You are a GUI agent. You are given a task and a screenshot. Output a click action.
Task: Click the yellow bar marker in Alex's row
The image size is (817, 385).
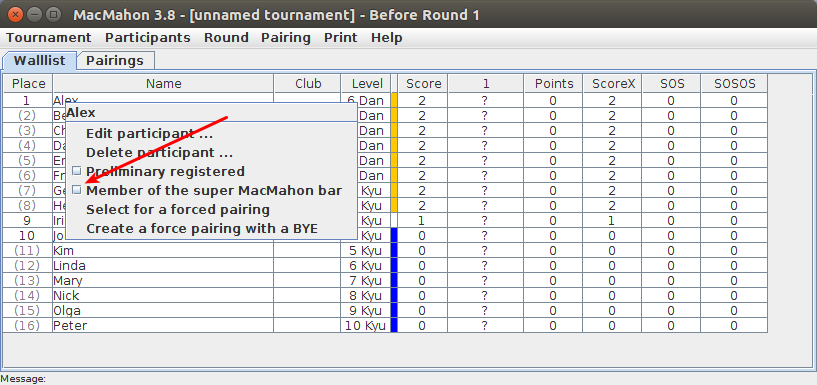[x=394, y=101]
